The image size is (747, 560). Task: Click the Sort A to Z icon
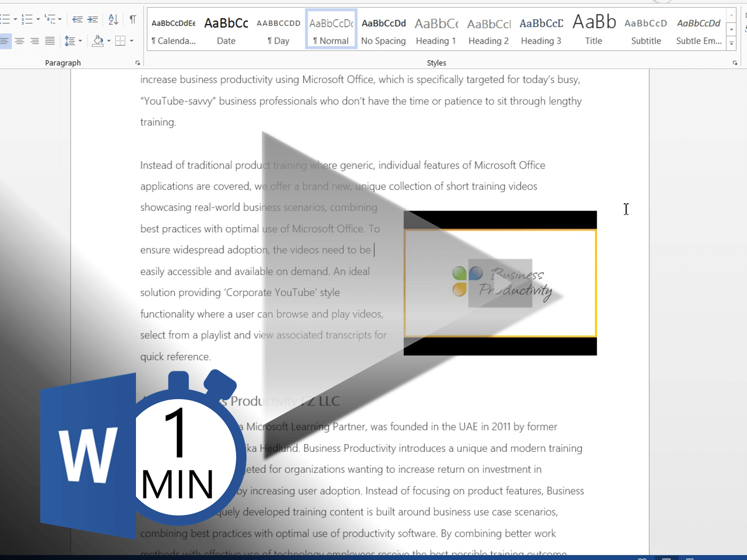[x=114, y=19]
